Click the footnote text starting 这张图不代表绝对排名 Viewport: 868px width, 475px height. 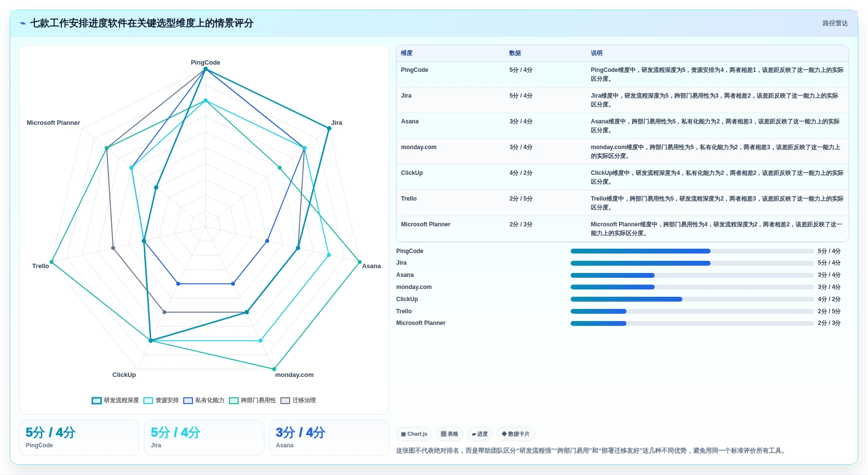coord(590,451)
